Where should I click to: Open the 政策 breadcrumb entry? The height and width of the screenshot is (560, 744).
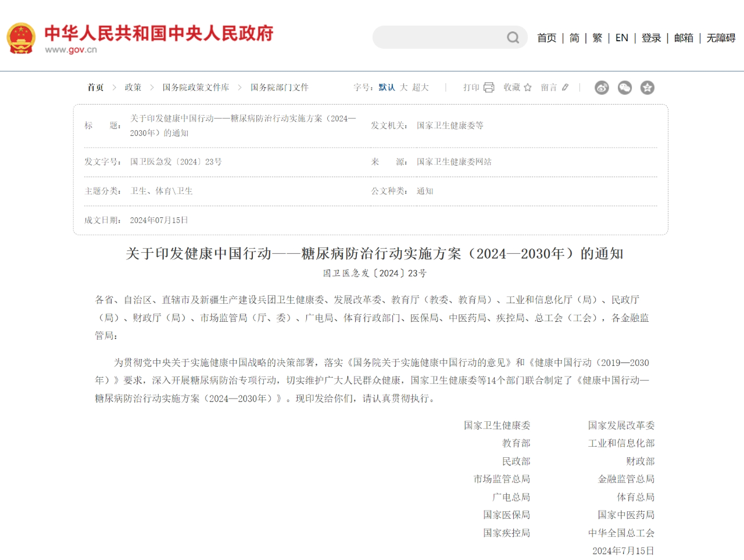click(x=133, y=87)
